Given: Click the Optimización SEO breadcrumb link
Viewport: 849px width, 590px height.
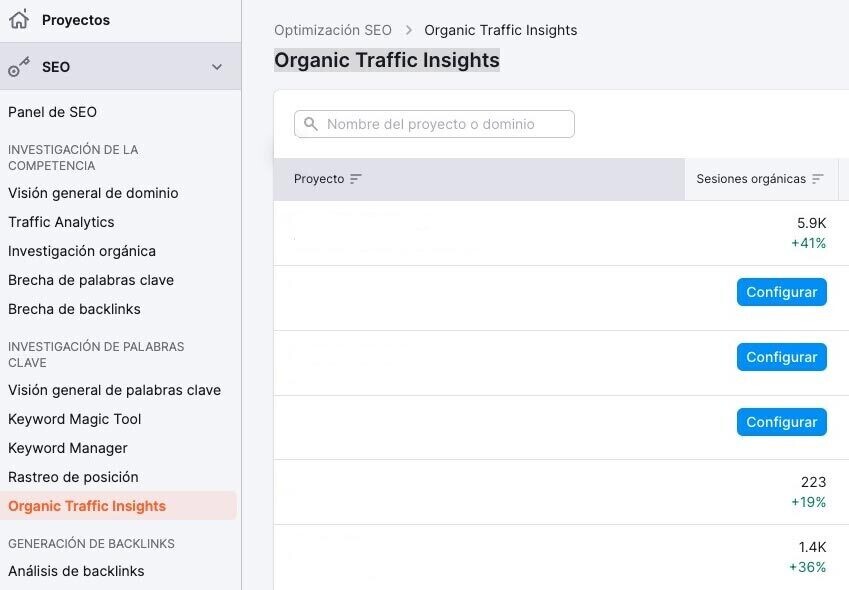Looking at the screenshot, I should 333,30.
